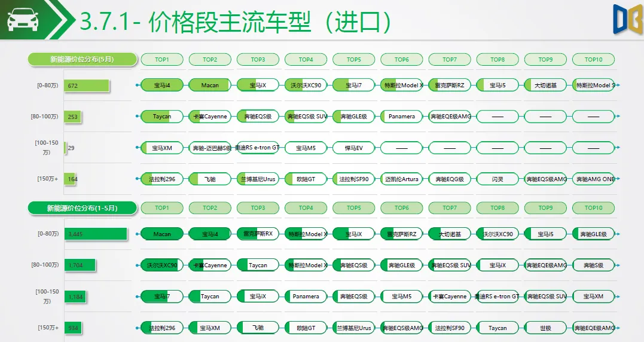Viewport: 644px width, 342px height.
Task: Click 宝马M5 in the 5月 [100-150万) row
Action: pos(306,148)
